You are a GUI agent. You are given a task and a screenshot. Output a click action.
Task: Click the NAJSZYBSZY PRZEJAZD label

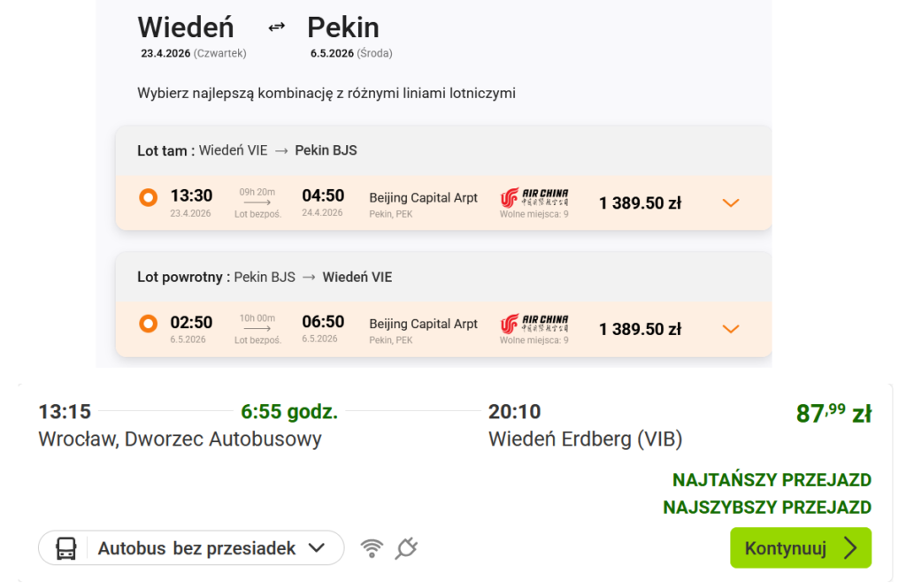point(767,508)
